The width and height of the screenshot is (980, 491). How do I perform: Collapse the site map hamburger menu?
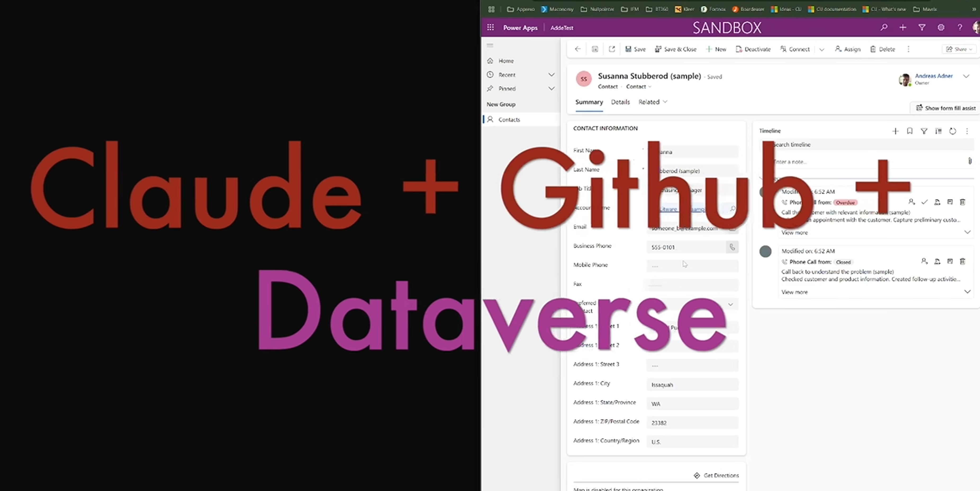pos(490,45)
